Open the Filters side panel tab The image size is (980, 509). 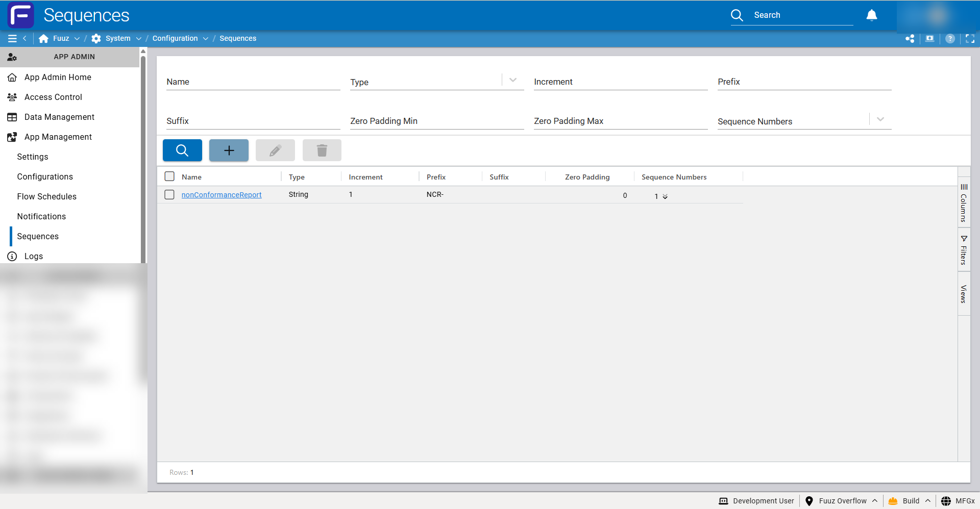(x=964, y=250)
